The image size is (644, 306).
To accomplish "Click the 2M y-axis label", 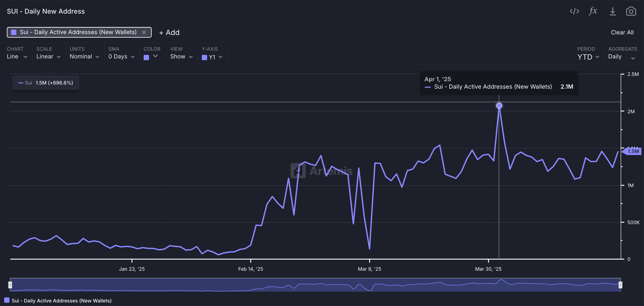I will (631, 111).
